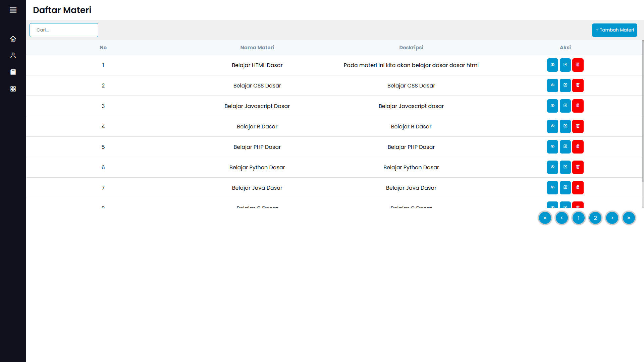The image size is (644, 362).
Task: Select pagination page 1
Action: pos(579,218)
